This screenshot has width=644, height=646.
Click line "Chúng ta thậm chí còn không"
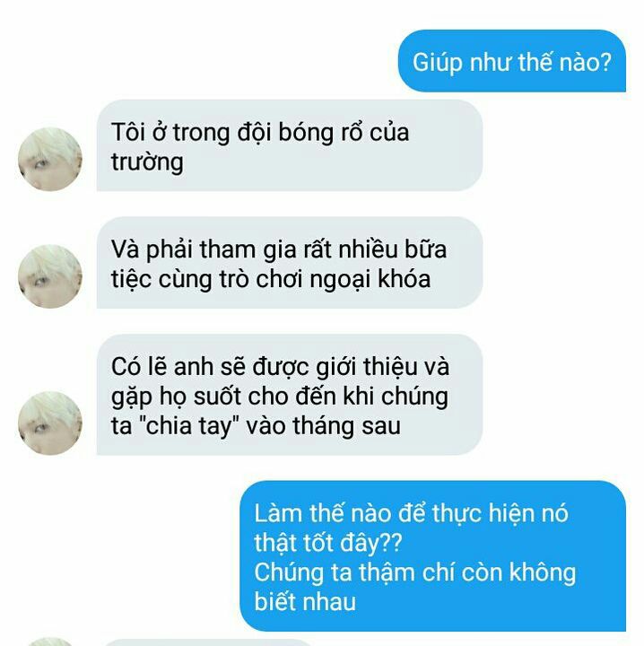[x=414, y=572]
